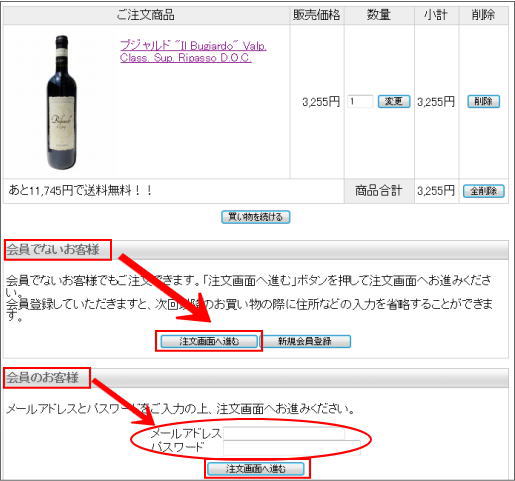Click the 小計 column header
The height and width of the screenshot is (481, 515).
[436, 15]
